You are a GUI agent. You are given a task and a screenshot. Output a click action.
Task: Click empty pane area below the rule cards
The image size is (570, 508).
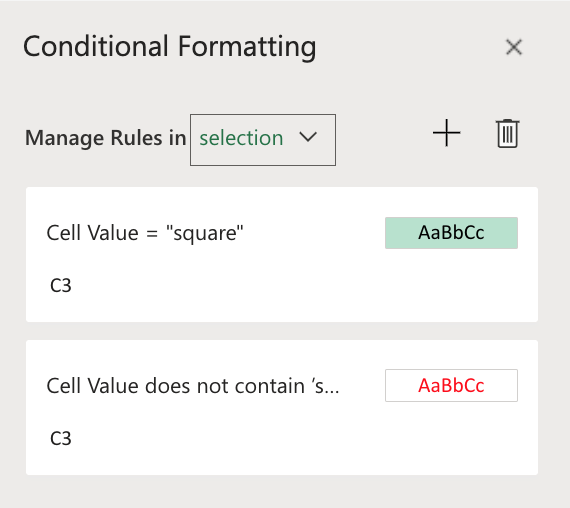click(282, 492)
